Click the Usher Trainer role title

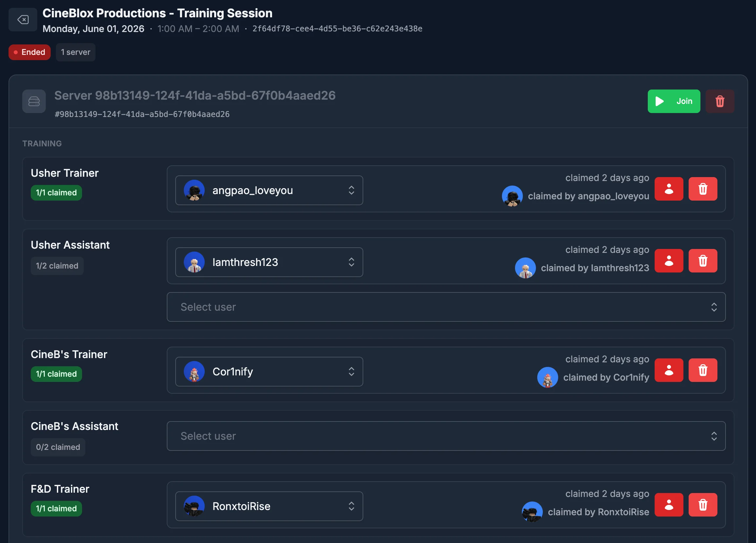pos(65,173)
